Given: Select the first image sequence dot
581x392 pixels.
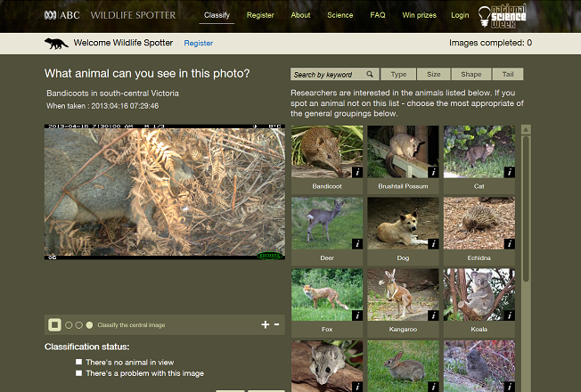Looking at the screenshot, I should click(69, 325).
